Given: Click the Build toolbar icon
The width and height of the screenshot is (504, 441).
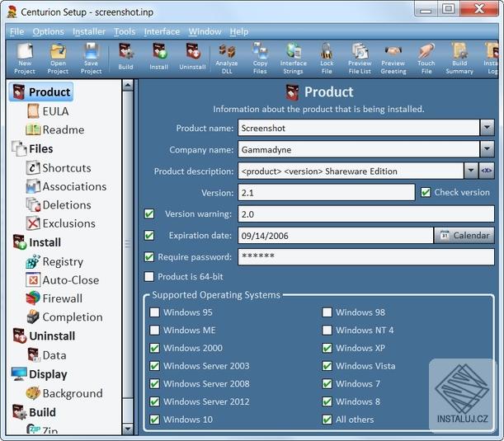Looking at the screenshot, I should 125,57.
